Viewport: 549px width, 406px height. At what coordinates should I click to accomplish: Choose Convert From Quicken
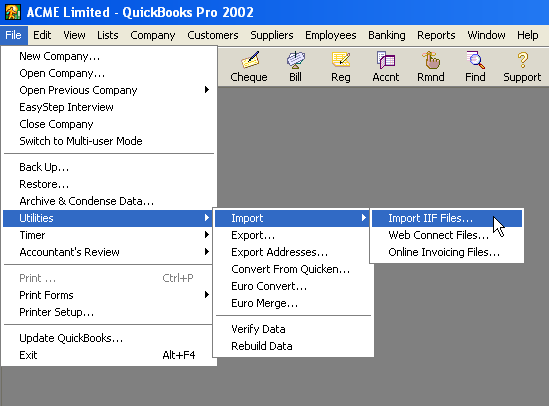point(293,269)
